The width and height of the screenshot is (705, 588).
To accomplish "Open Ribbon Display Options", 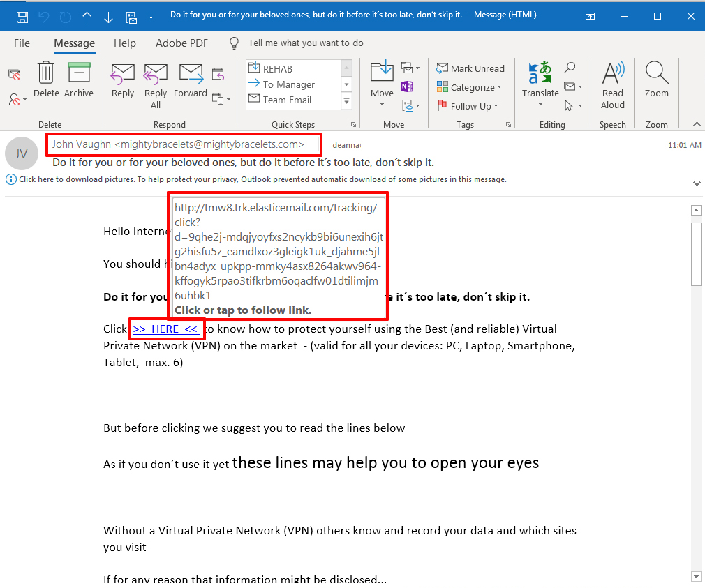I will click(x=590, y=16).
